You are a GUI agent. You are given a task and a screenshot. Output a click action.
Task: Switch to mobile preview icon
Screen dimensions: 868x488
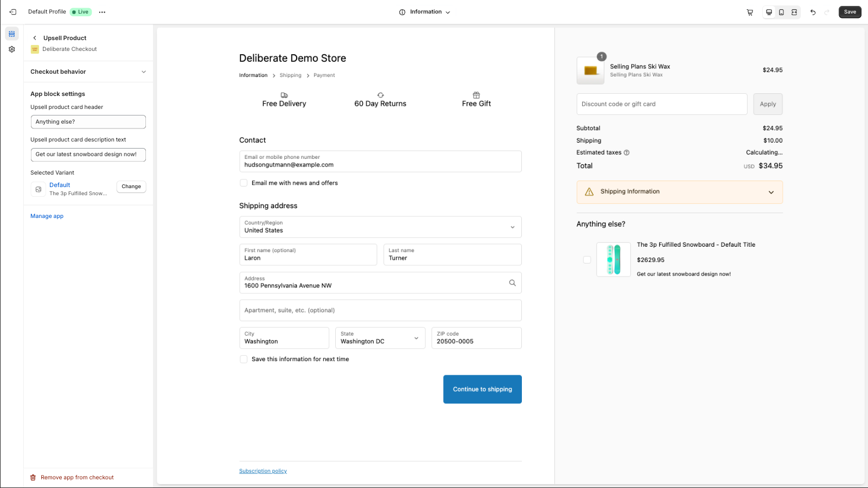pyautogui.click(x=781, y=12)
